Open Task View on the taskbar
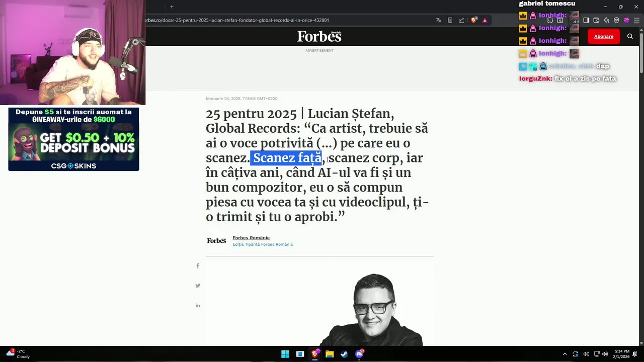The width and height of the screenshot is (644, 362). 300,354
